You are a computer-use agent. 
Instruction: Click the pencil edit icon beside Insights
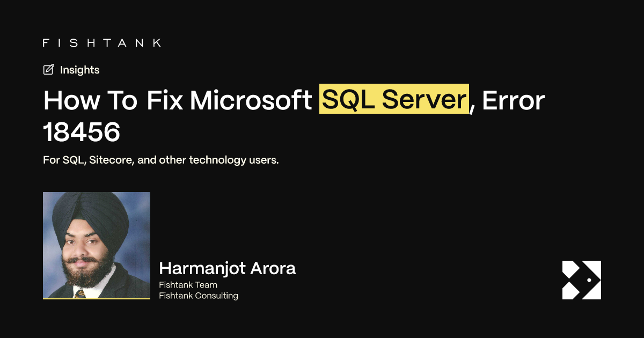[x=48, y=70]
